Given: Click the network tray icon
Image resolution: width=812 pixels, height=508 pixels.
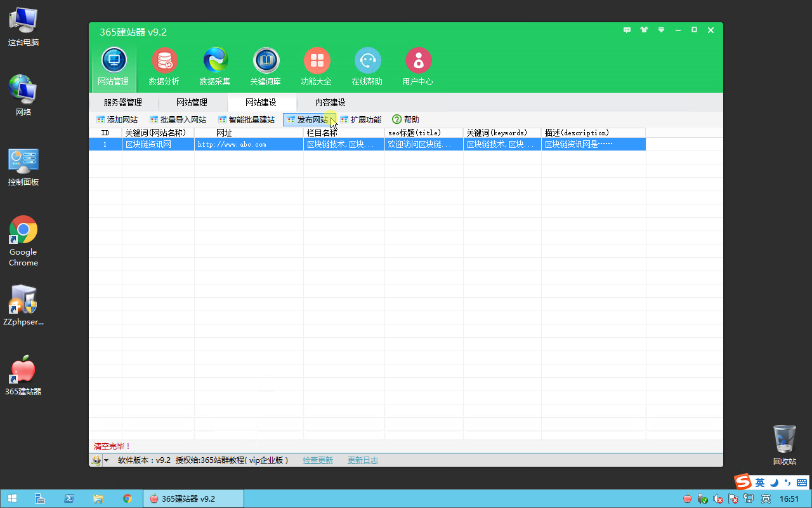Looking at the screenshot, I should 749,499.
